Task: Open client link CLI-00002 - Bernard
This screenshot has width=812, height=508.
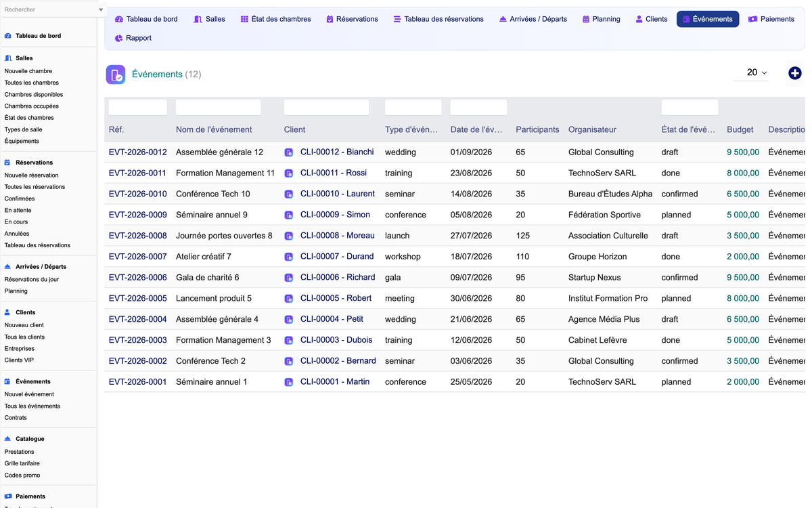Action: point(338,361)
